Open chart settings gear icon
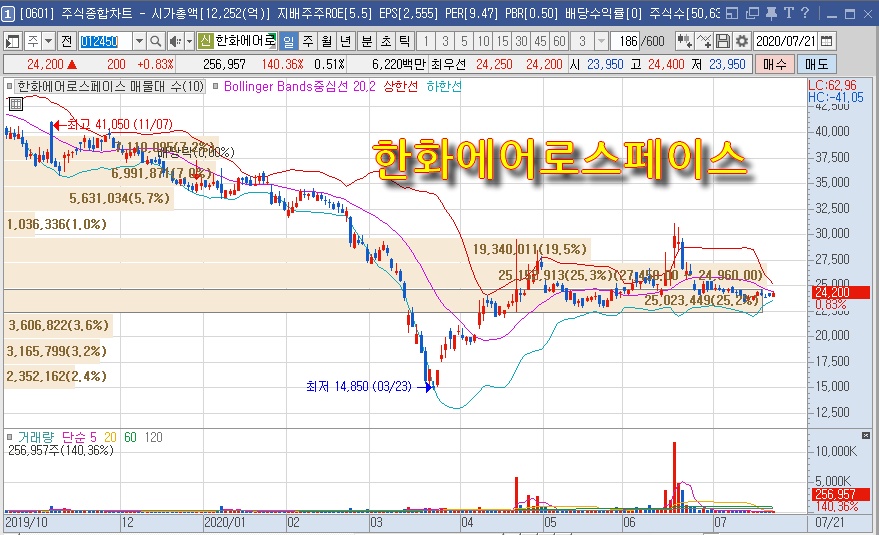This screenshot has width=879, height=535. coord(742,41)
